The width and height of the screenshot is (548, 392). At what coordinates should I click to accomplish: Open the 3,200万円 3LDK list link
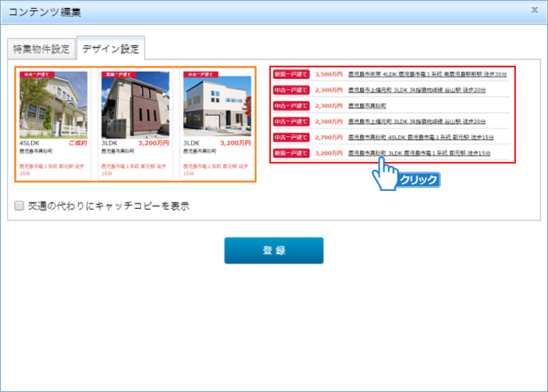pos(419,153)
